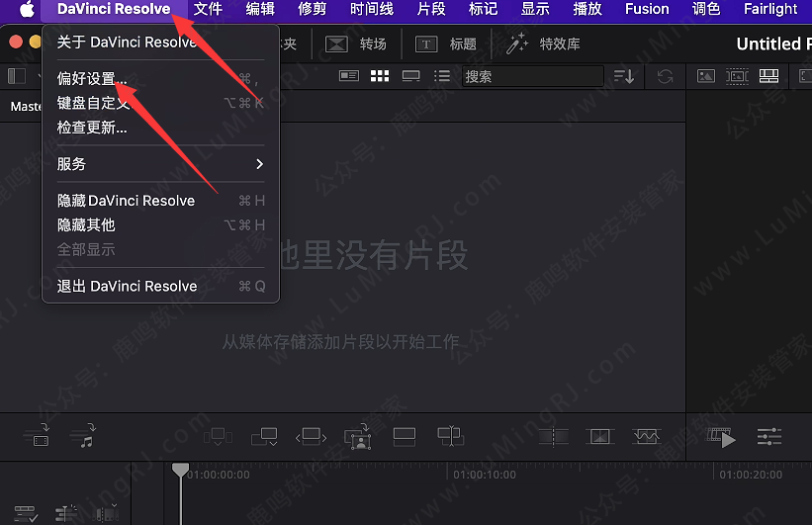
Task: Select source tape viewer mode icon
Action: coord(737,77)
